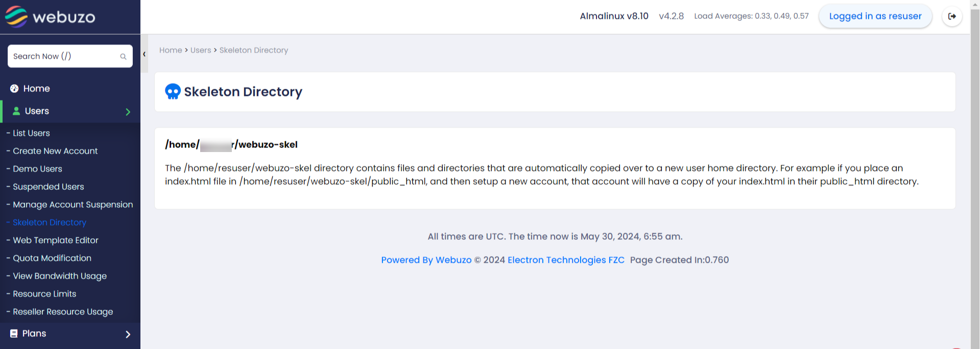This screenshot has width=980, height=349.
Task: Open List Users in sidebar
Action: coord(31,133)
